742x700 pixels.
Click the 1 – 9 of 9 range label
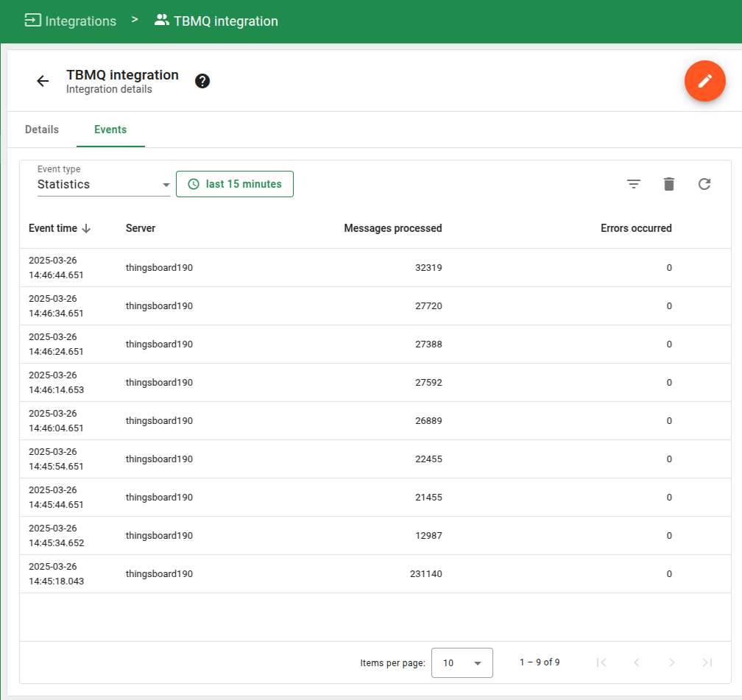pos(540,662)
